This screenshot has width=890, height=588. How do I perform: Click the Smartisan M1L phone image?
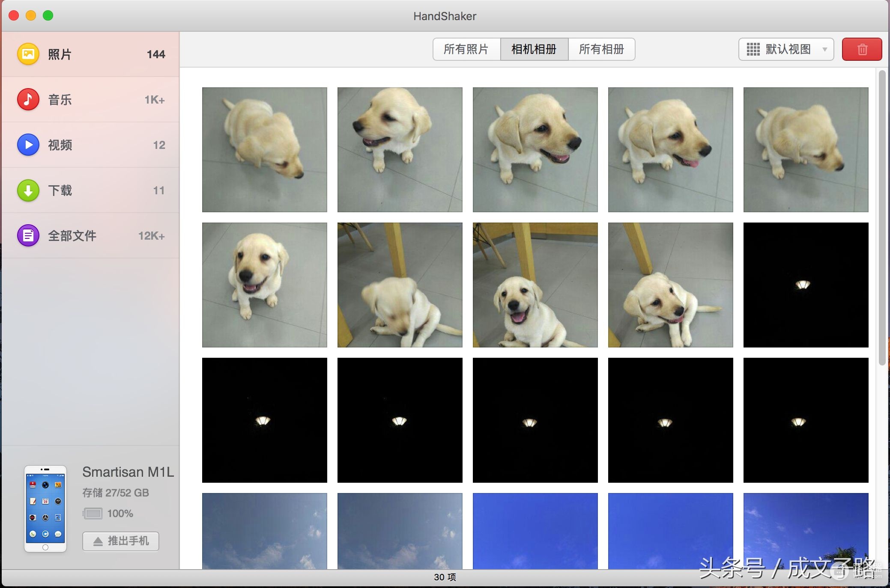point(45,509)
